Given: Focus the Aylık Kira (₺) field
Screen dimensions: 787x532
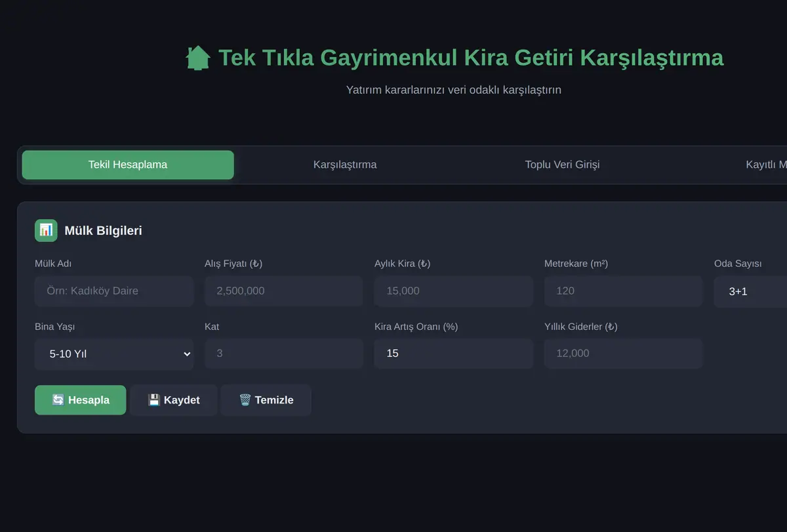Looking at the screenshot, I should point(454,291).
